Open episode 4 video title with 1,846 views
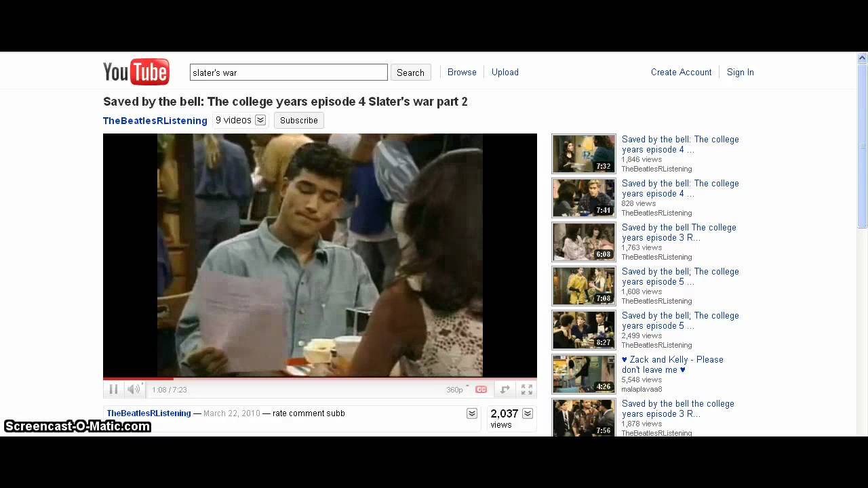The width and height of the screenshot is (868, 488). tap(680, 144)
